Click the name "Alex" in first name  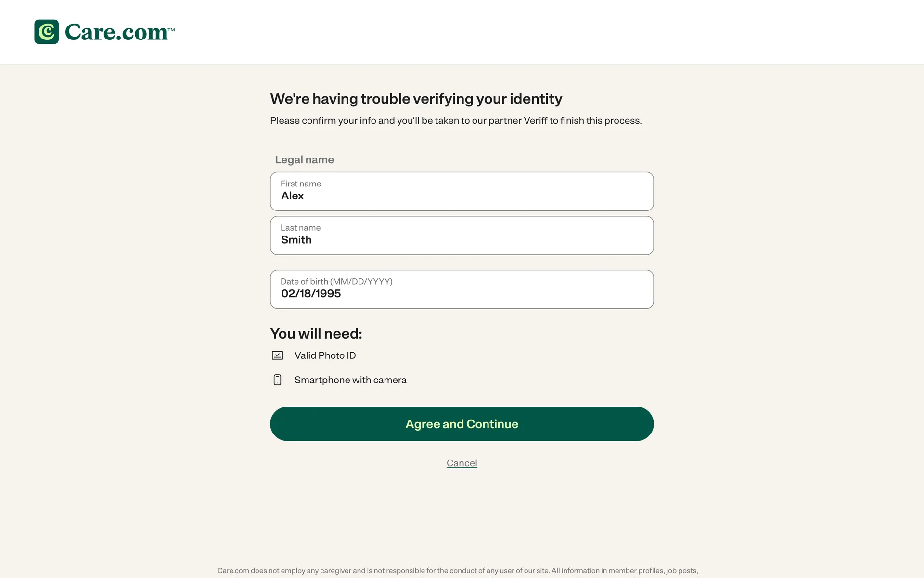point(292,196)
